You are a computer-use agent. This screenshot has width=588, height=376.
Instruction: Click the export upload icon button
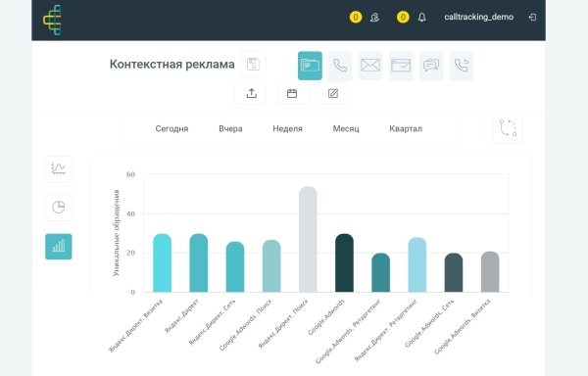251,93
